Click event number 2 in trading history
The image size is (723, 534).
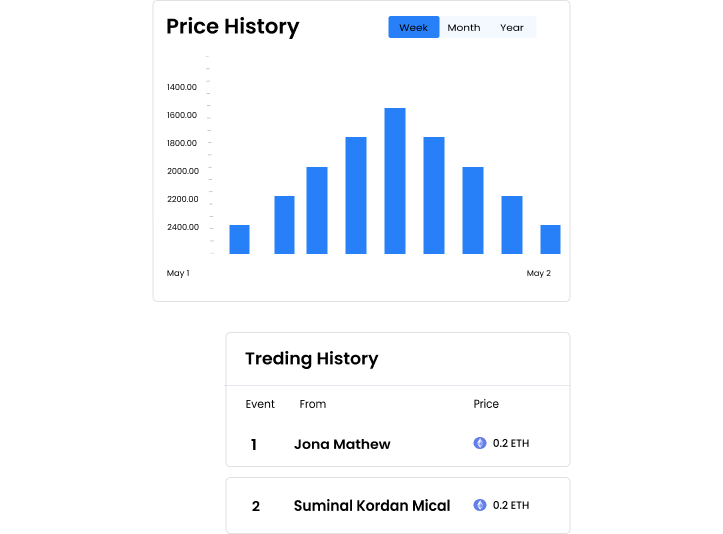pyautogui.click(x=256, y=506)
